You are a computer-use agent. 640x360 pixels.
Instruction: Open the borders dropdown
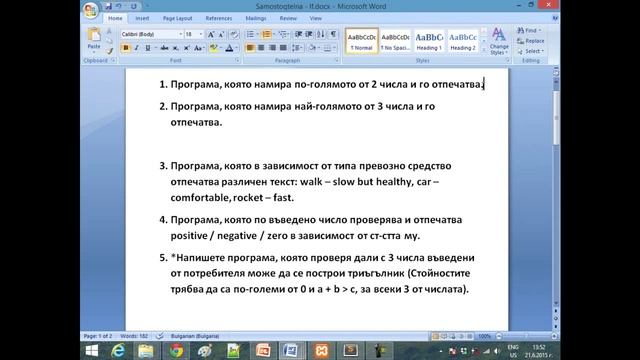pyautogui.click(x=334, y=48)
